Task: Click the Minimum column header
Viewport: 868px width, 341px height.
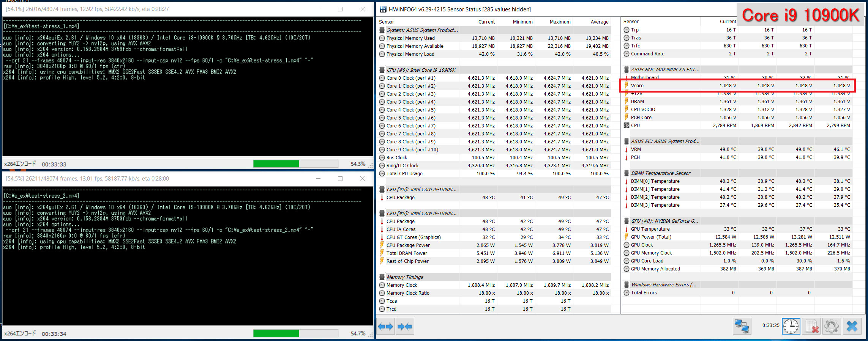Action: tap(522, 22)
